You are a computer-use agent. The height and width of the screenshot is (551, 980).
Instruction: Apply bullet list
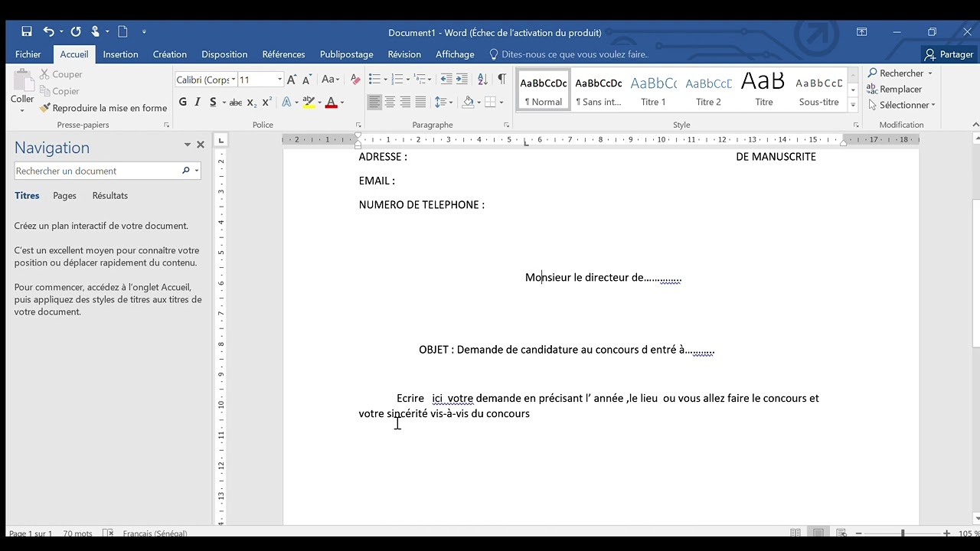click(374, 80)
